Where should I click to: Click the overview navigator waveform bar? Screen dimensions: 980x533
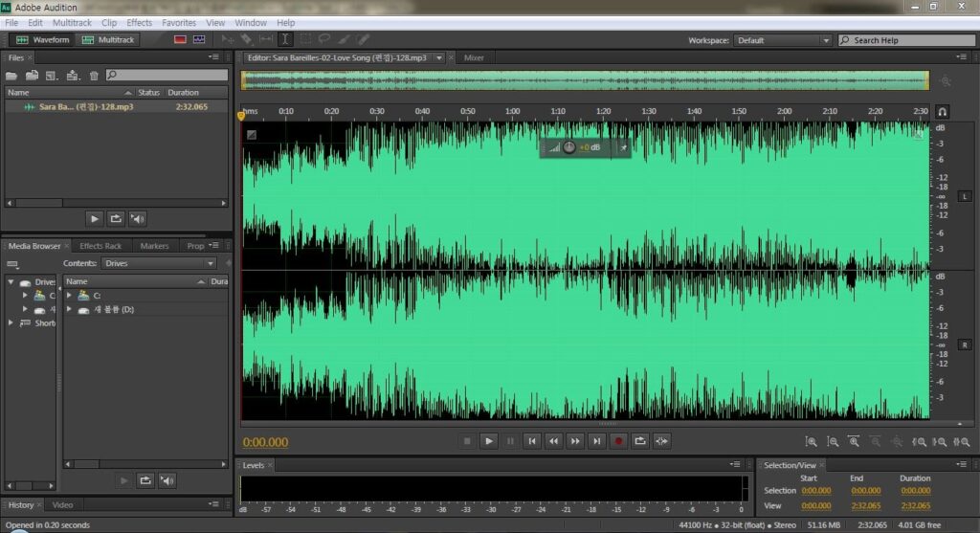[585, 80]
